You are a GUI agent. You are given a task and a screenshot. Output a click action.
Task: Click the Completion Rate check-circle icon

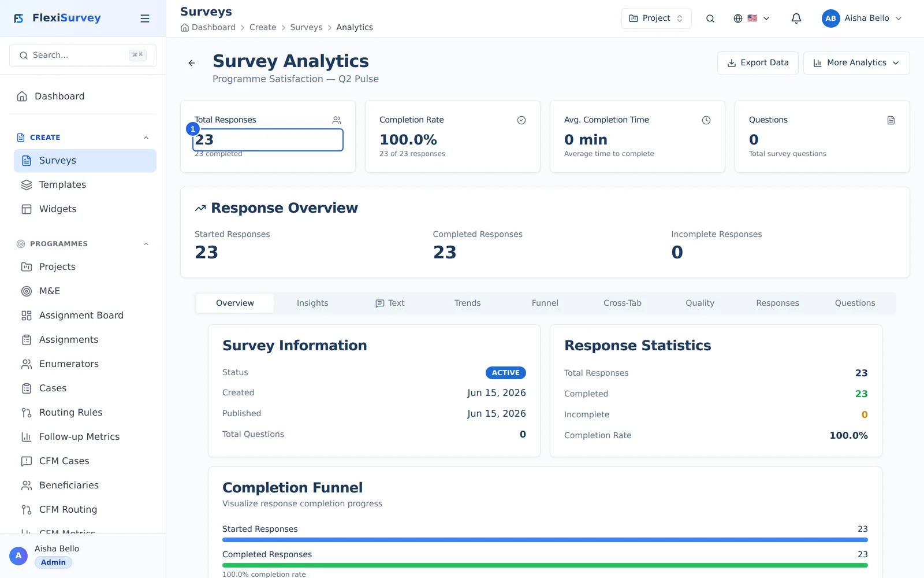coord(521,120)
